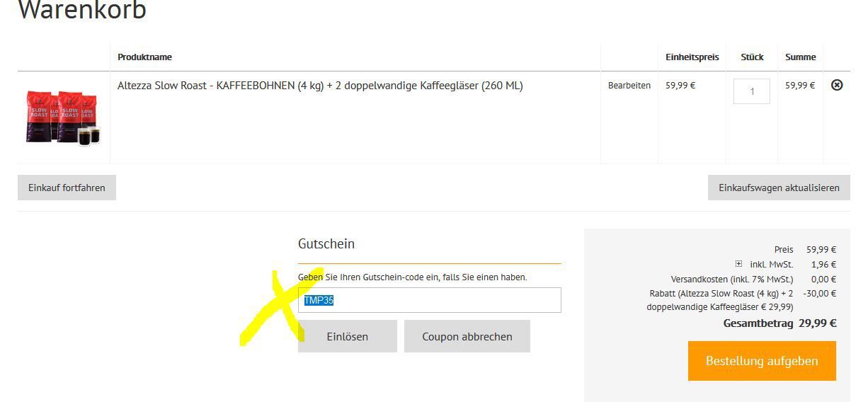
Task: Click the Altezza Slow Roast product thumbnail
Action: pos(63,117)
